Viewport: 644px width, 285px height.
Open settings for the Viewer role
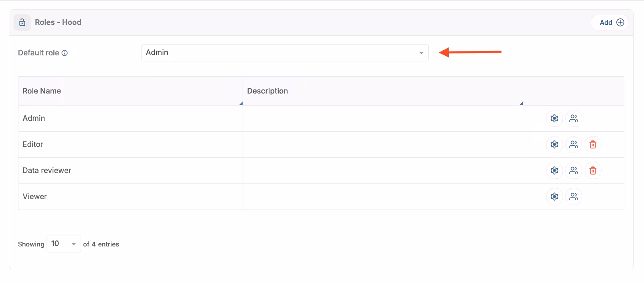click(x=554, y=197)
